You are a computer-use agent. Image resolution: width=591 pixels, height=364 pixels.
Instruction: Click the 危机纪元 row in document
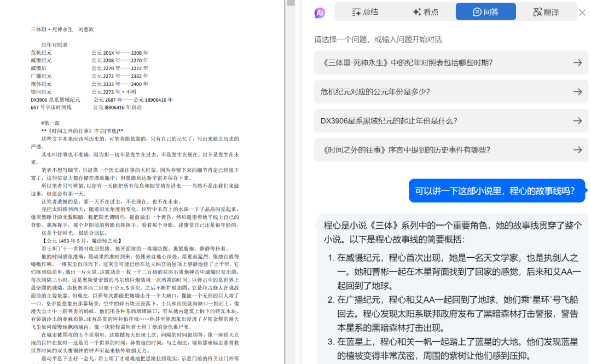[x=89, y=53]
